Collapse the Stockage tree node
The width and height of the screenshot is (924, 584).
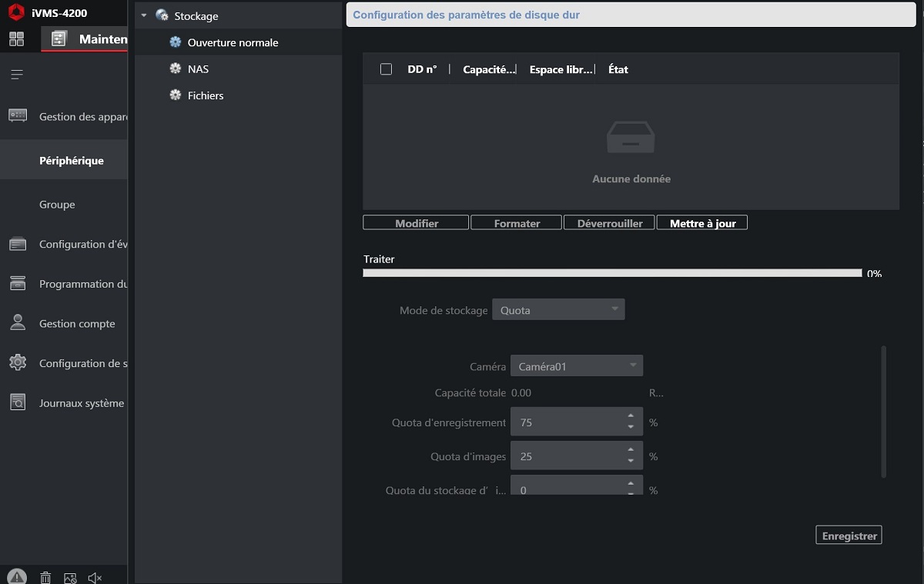coord(144,15)
